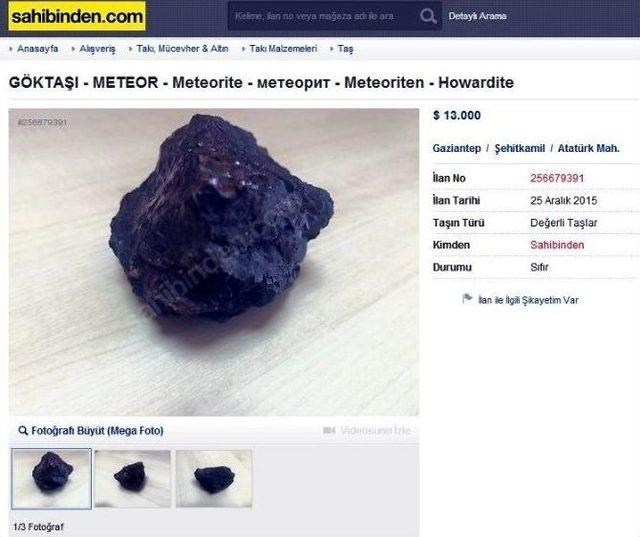Focus the keyword search input field

click(x=322, y=16)
